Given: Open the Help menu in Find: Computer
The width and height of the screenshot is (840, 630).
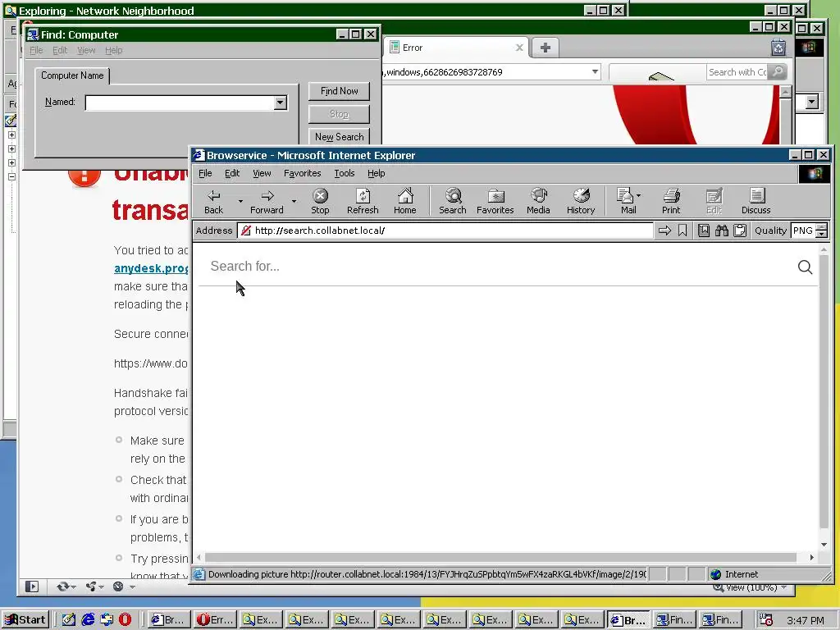Looking at the screenshot, I should point(113,50).
